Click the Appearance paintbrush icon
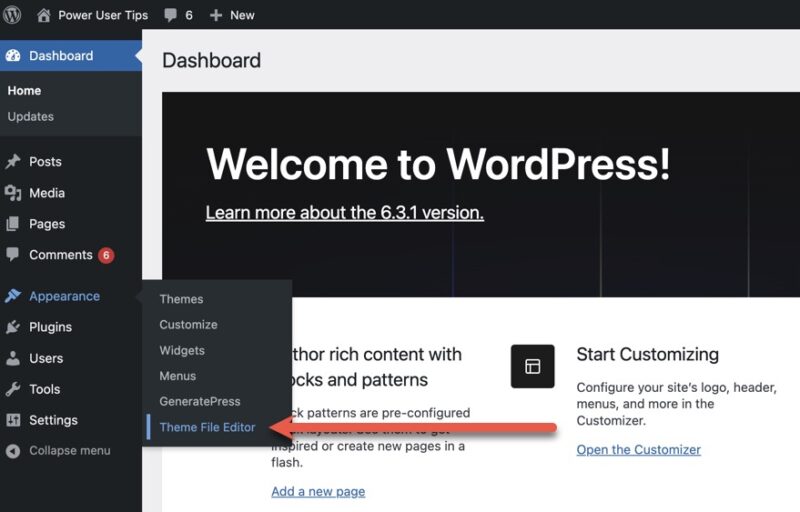 click(13, 296)
